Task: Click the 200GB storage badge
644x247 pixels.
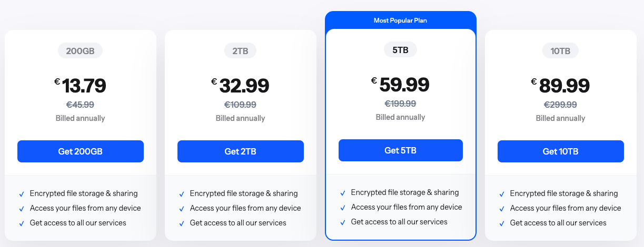Action: coord(80,51)
